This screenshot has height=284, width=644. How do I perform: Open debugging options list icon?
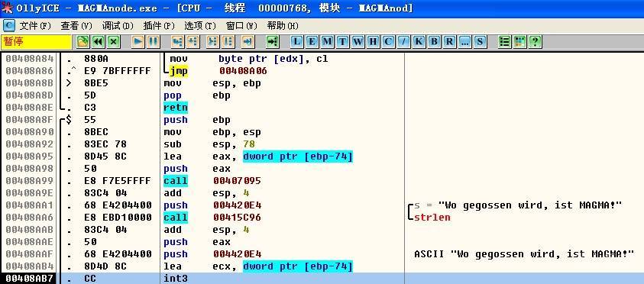[504, 41]
